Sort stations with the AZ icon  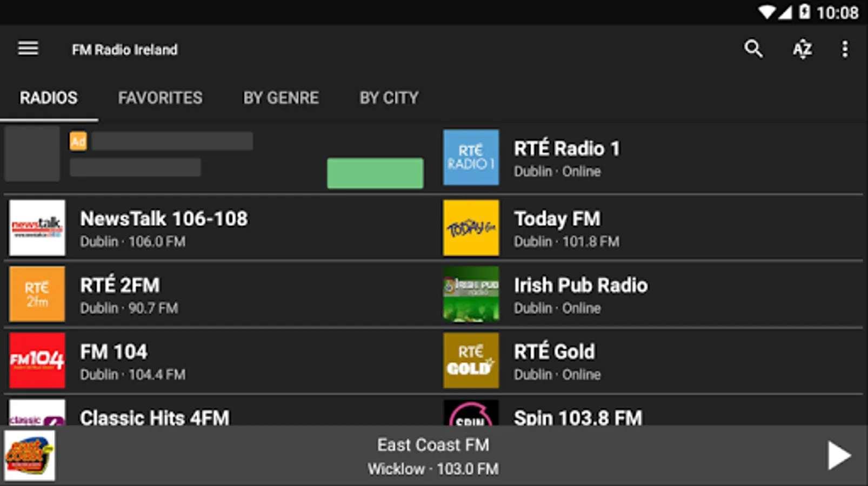[x=802, y=49]
